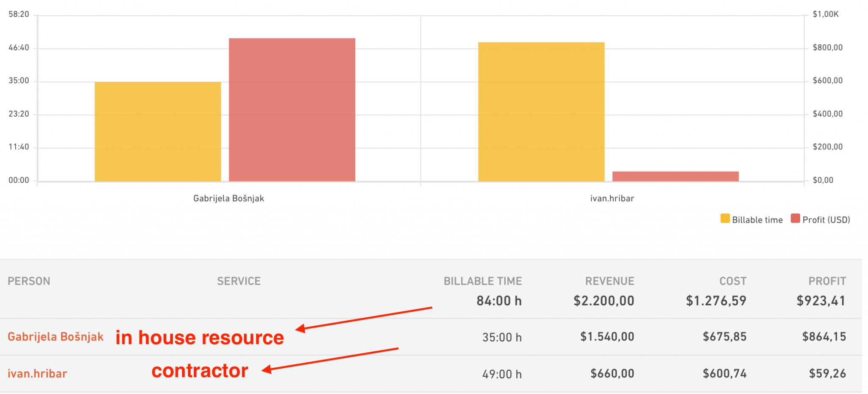Screen dimensions: 868x394
Task: Click ivan.hribar's cost $600,74 cell
Action: tap(725, 374)
